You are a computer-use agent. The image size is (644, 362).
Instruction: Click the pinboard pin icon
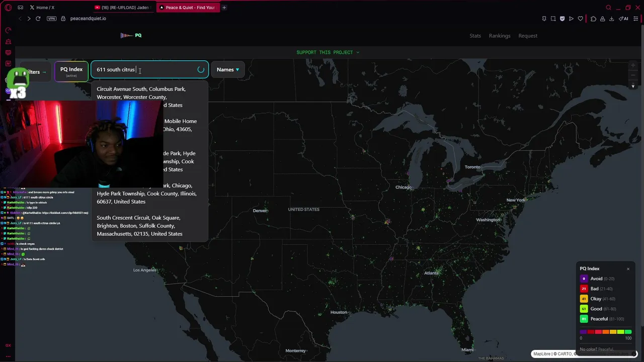pos(544,19)
